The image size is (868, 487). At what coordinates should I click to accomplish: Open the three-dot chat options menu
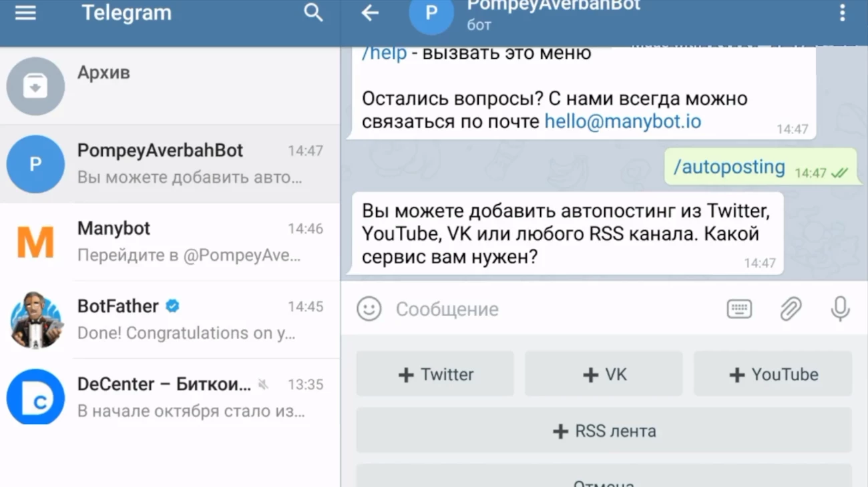842,13
